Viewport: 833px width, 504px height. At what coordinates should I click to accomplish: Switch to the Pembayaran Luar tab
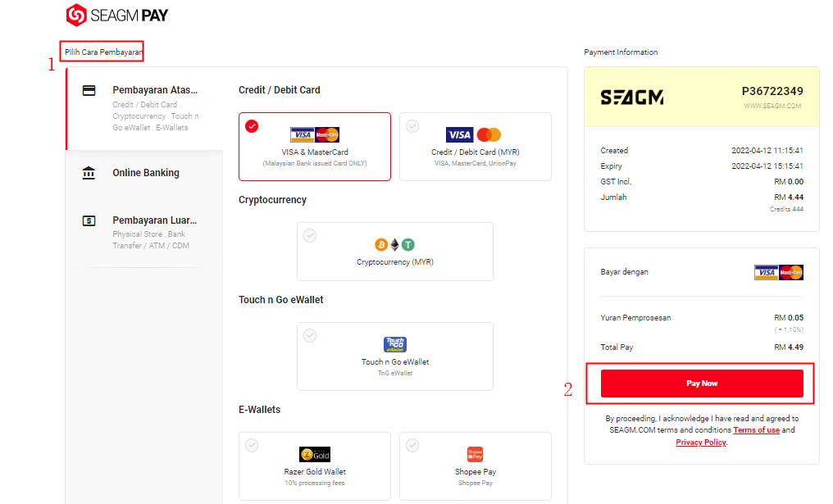(144, 232)
